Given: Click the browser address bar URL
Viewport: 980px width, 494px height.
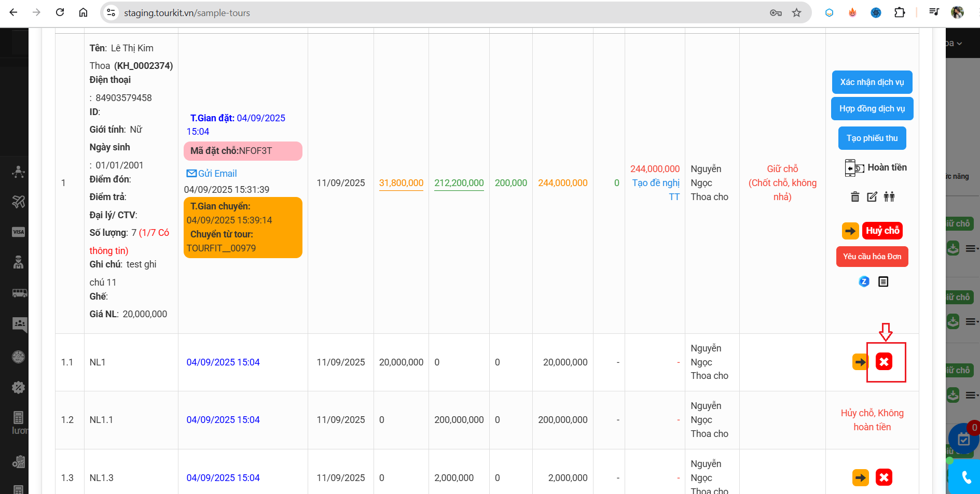Looking at the screenshot, I should (x=187, y=13).
